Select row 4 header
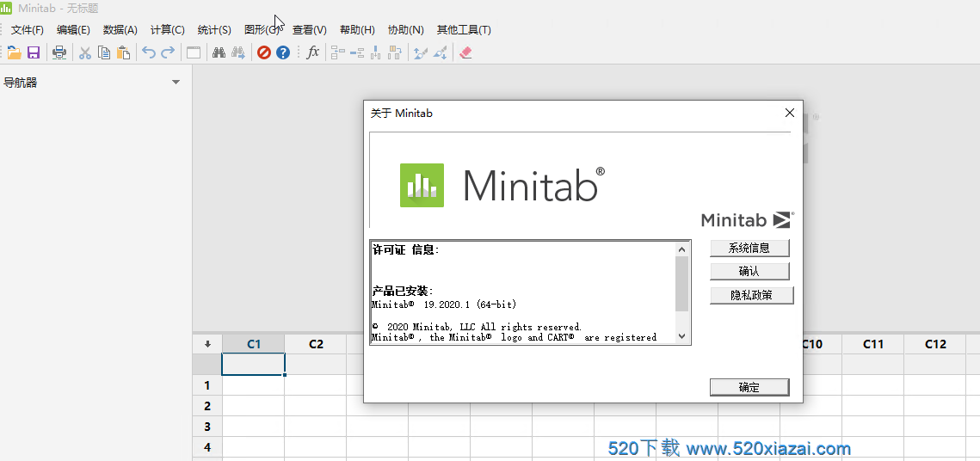 pos(207,447)
